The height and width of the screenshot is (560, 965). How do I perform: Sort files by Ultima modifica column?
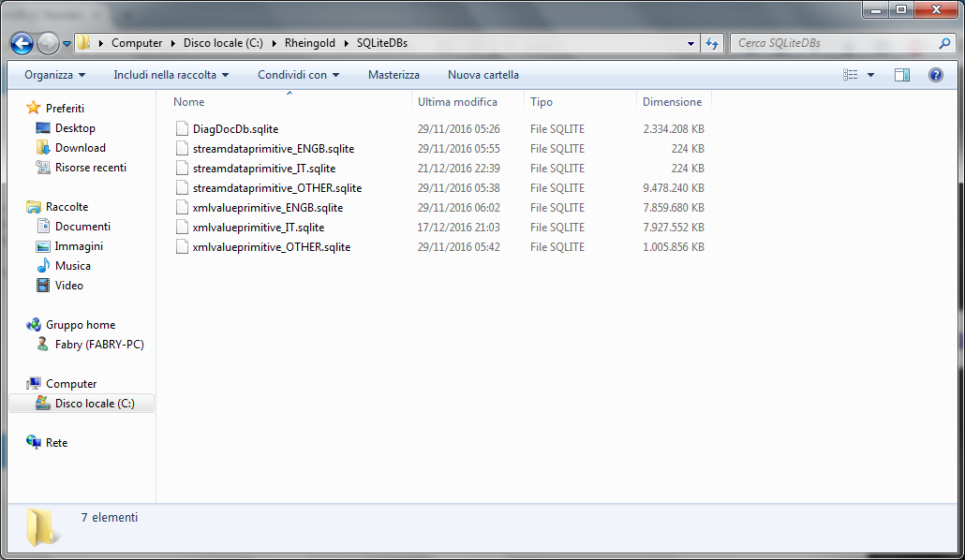click(457, 102)
